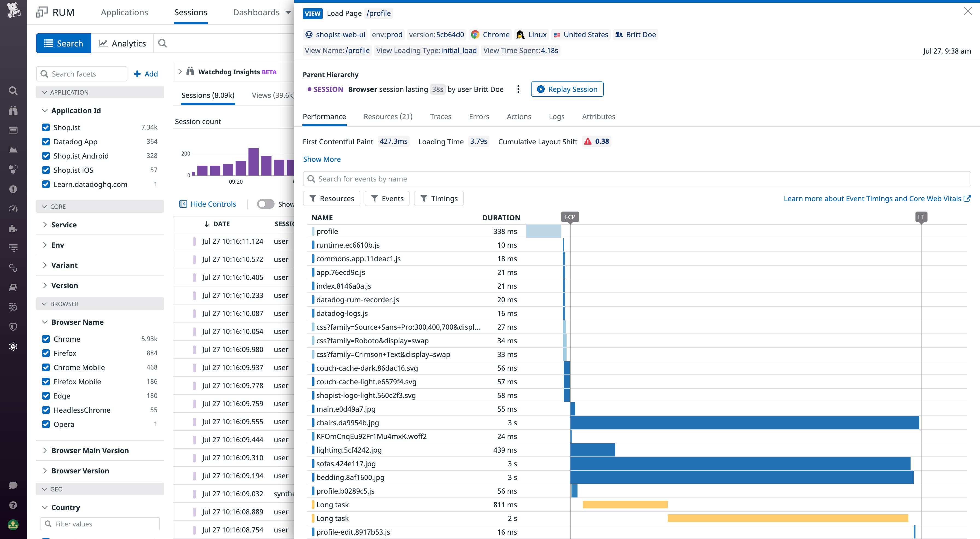Open the session three-dot options menu
980x539 pixels.
click(x=518, y=89)
